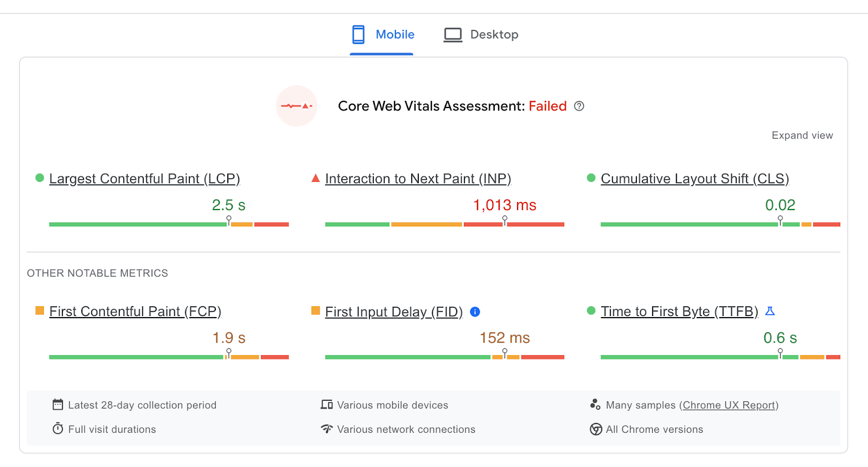Open Largest Contentful Paint (LCP) link
The height and width of the screenshot is (467, 868).
(x=145, y=179)
